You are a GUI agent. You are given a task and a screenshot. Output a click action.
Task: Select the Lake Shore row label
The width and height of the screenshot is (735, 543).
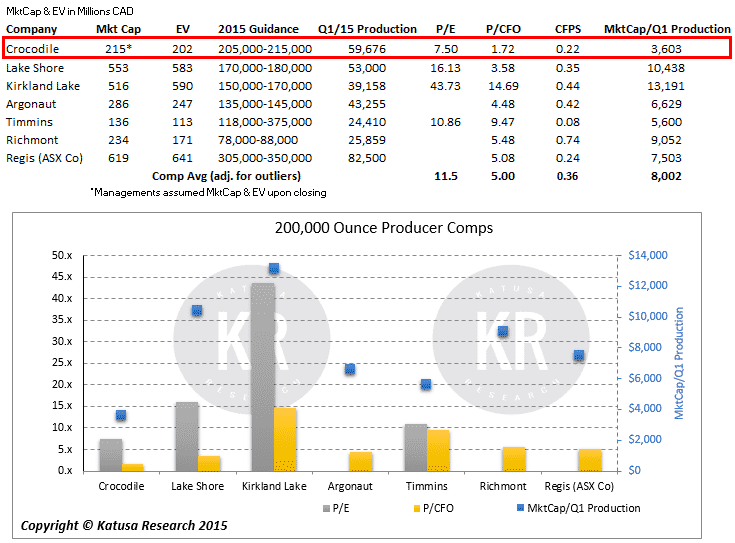click(x=35, y=68)
